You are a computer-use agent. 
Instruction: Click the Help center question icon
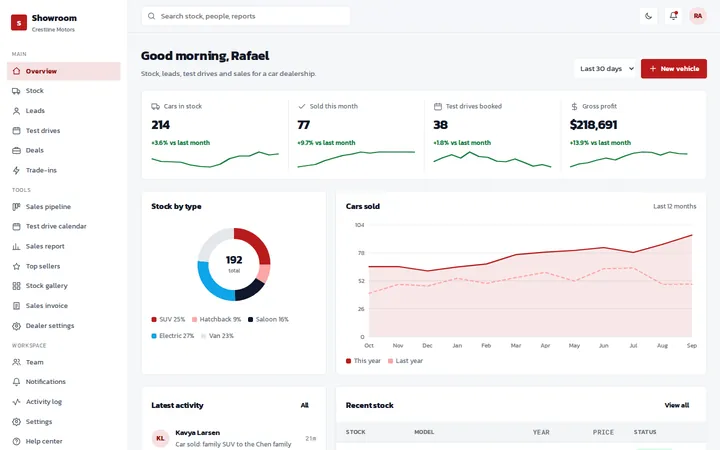point(17,441)
